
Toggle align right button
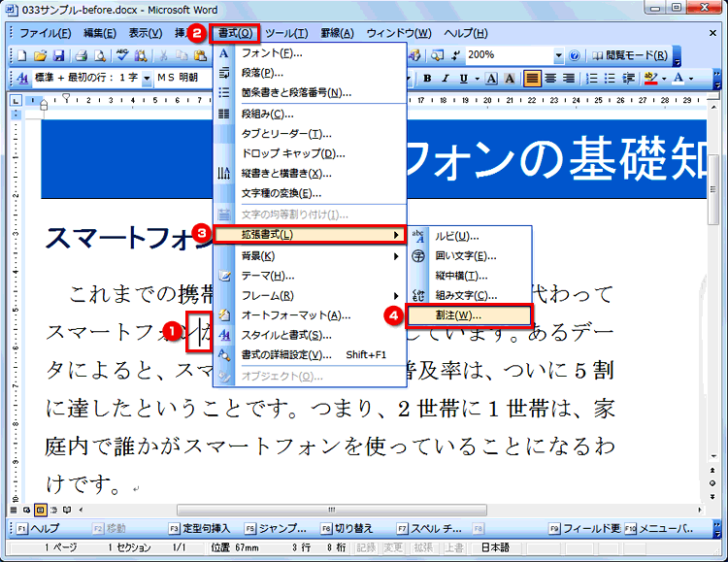click(x=569, y=78)
